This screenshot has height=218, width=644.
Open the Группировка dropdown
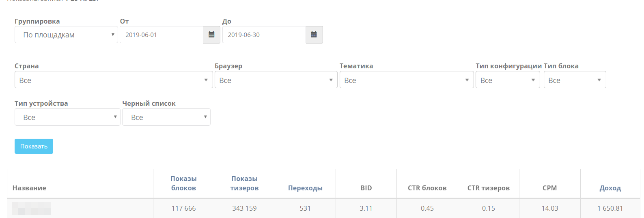point(66,35)
